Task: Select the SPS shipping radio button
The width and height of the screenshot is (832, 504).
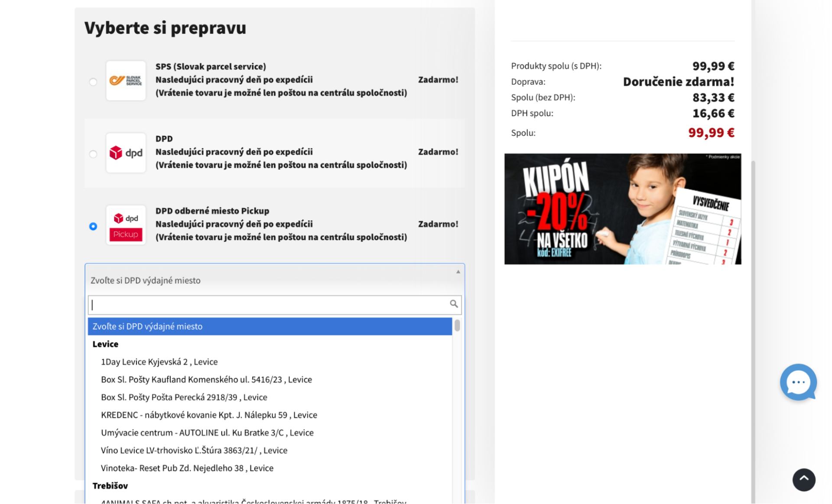Action: coord(93,81)
